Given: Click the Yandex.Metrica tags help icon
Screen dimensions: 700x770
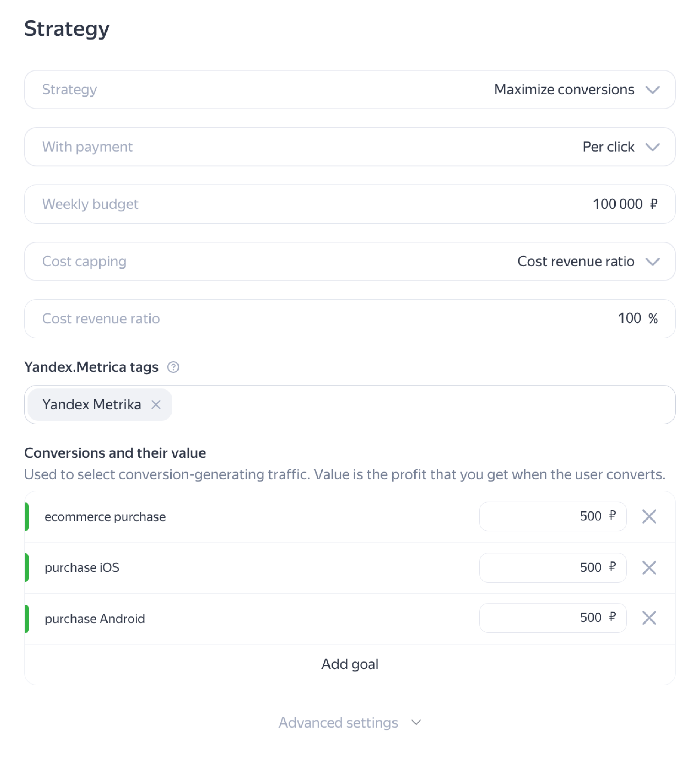Looking at the screenshot, I should point(173,367).
